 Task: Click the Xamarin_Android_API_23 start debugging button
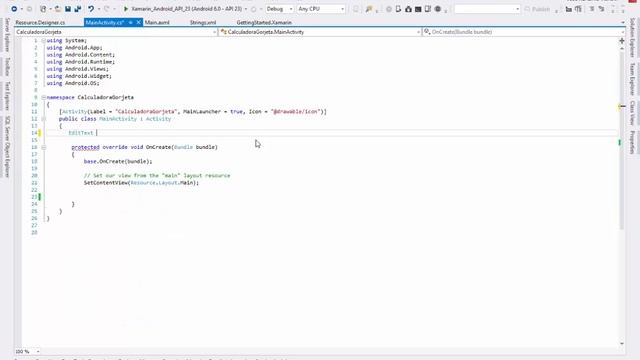point(183,9)
